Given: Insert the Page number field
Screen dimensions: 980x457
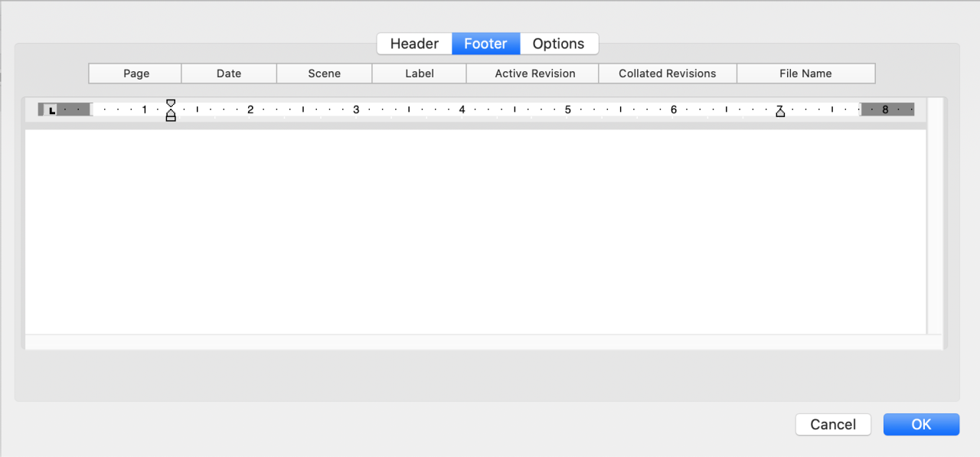Looking at the screenshot, I should 136,73.
